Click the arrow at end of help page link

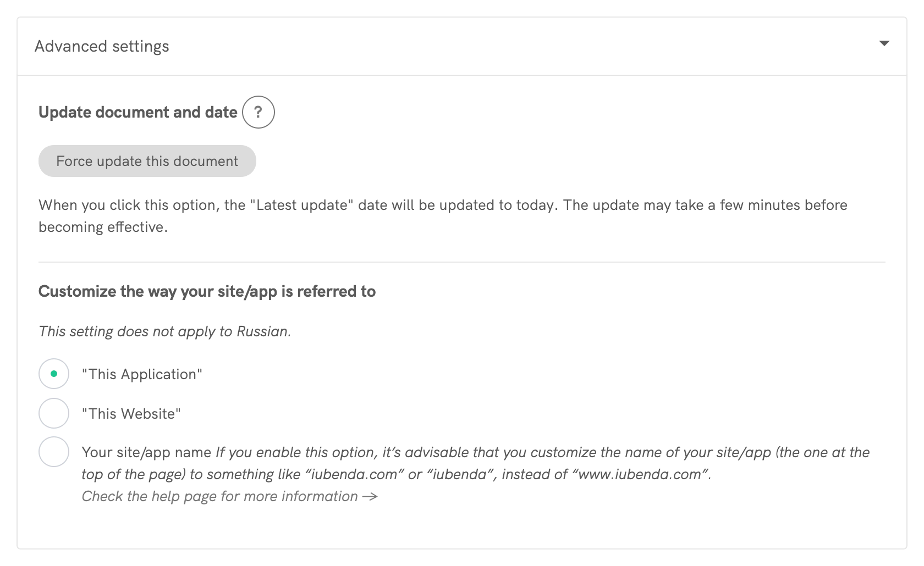[x=371, y=496]
